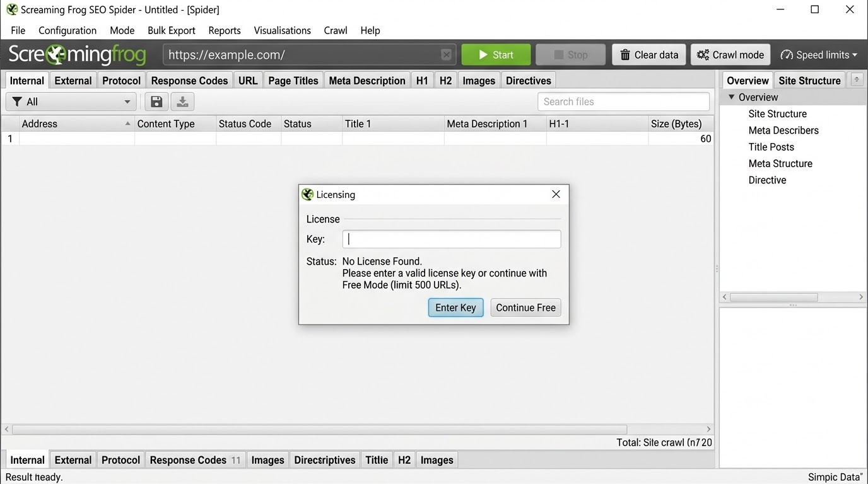
Task: Open the Reports menu
Action: click(225, 30)
